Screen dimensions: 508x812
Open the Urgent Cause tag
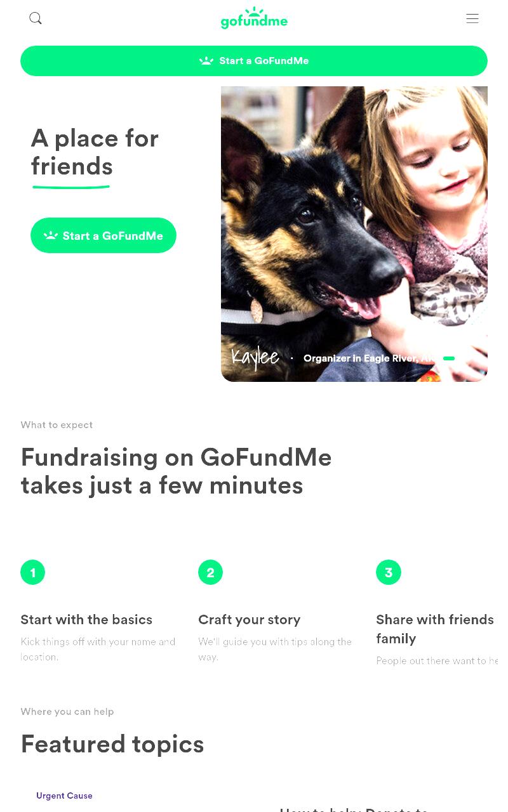pyautogui.click(x=64, y=796)
